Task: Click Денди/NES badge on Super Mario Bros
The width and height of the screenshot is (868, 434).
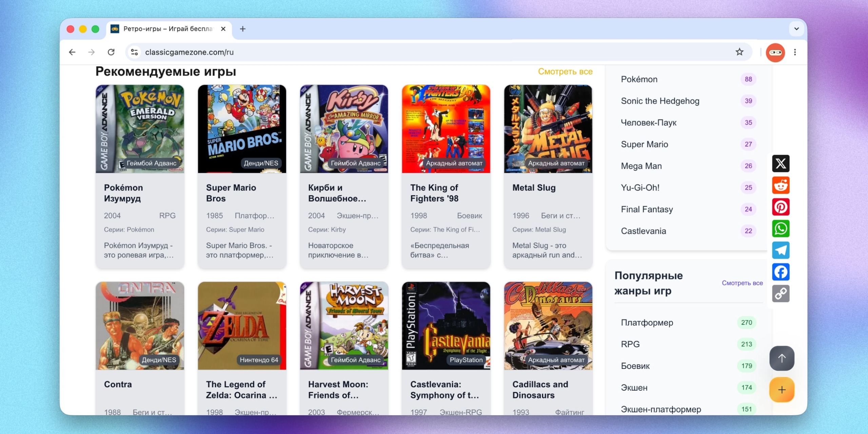Action: coord(261,163)
